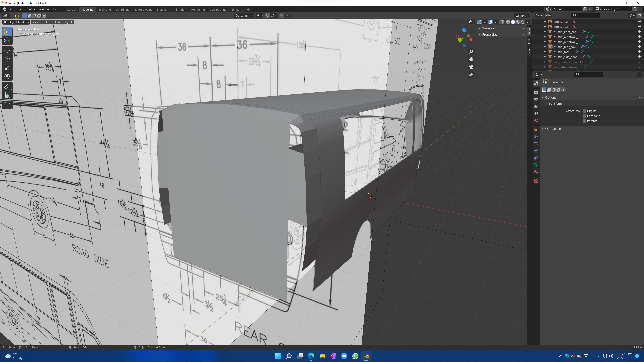The image size is (644, 362).
Task: Click the Add button in viewport header
Action: (x=57, y=22)
